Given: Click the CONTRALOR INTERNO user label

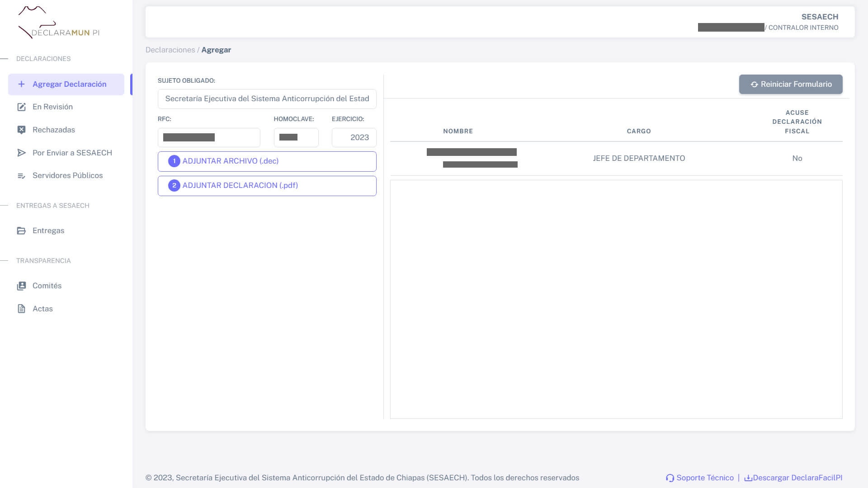Looking at the screenshot, I should 803,28.
